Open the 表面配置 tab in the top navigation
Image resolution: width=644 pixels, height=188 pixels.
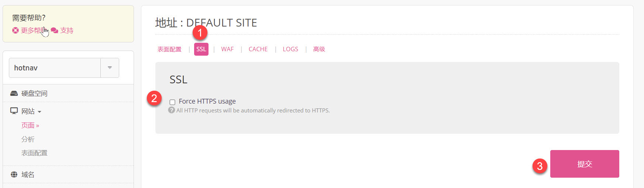169,49
